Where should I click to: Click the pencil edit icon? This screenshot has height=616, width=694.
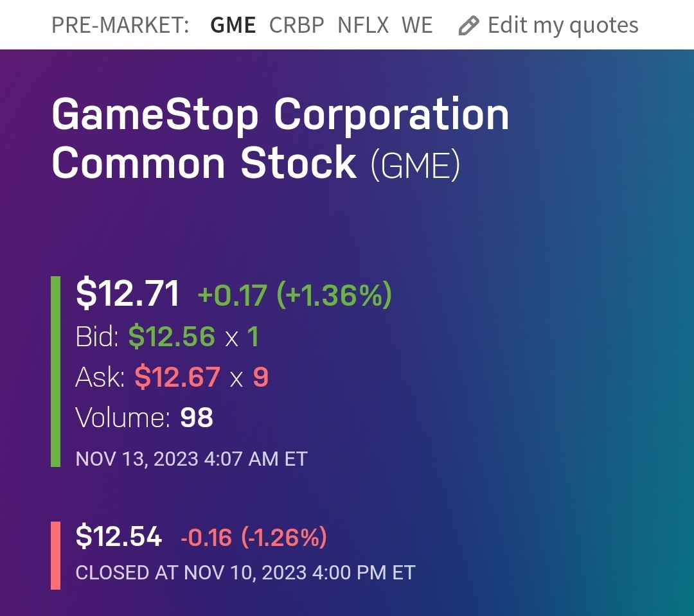pyautogui.click(x=469, y=26)
